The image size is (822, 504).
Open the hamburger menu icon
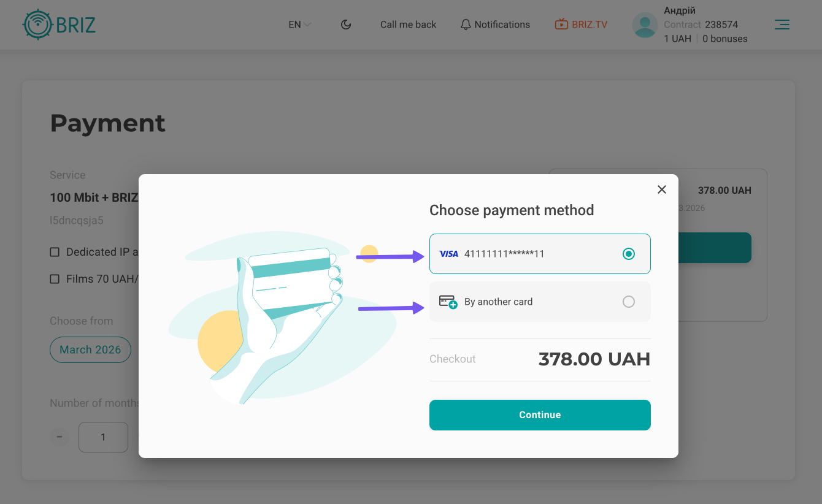click(782, 25)
